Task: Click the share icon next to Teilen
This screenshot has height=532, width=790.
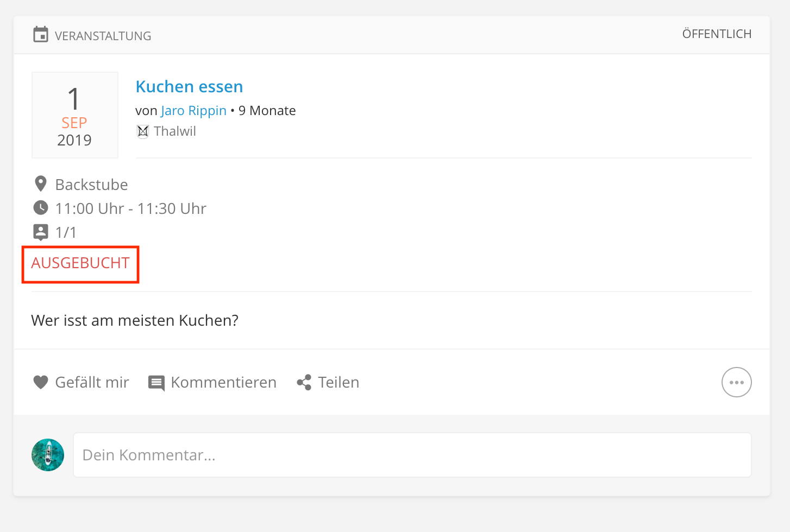Action: point(304,382)
